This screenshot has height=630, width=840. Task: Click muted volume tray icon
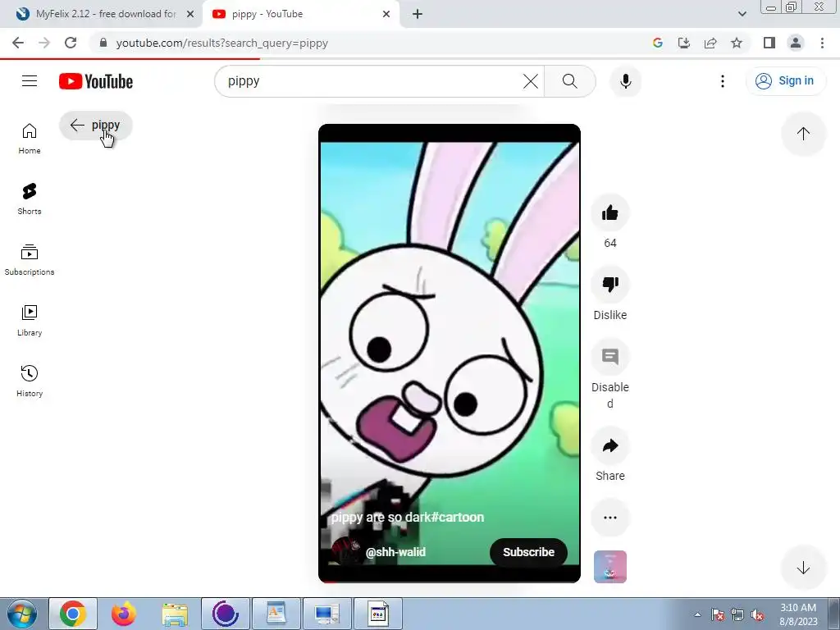(757, 615)
